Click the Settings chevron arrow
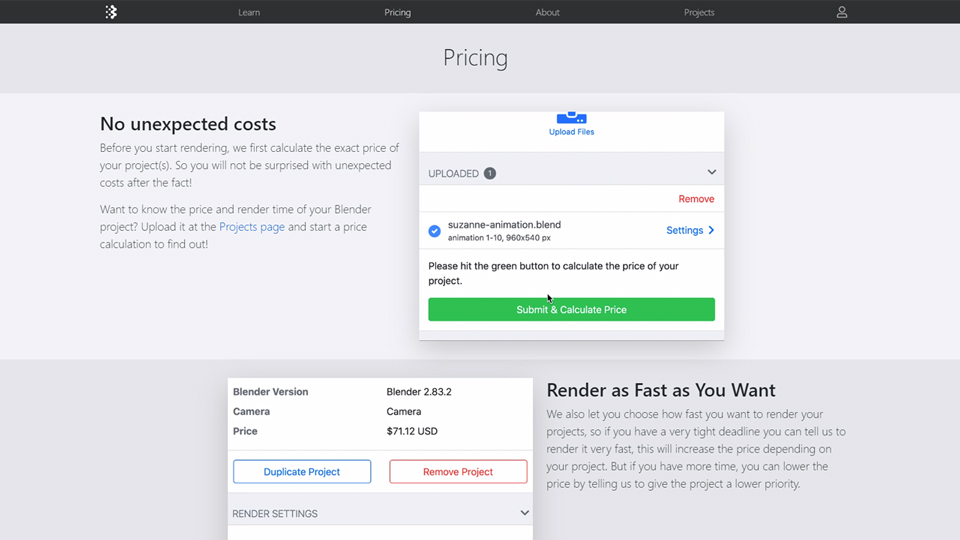 click(711, 230)
